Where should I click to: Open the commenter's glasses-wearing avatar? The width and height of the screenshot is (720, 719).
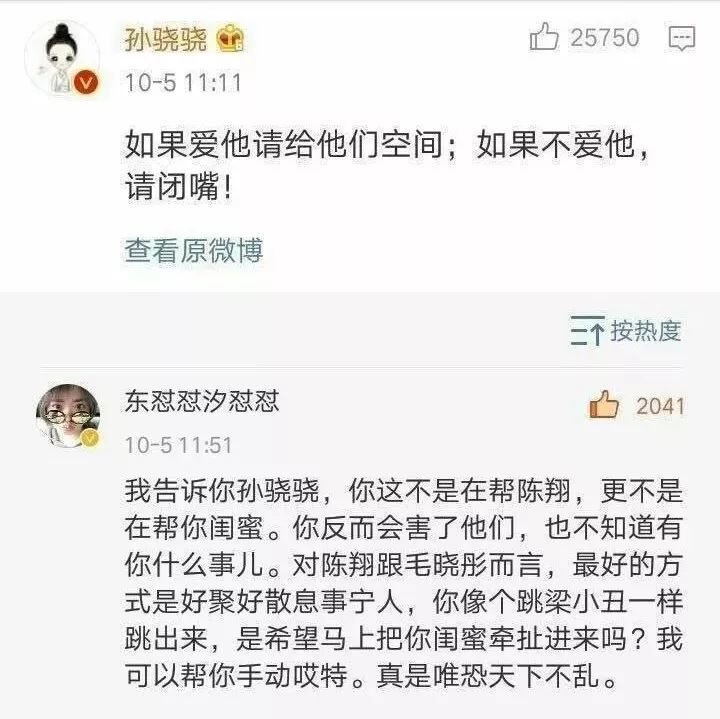(x=68, y=416)
